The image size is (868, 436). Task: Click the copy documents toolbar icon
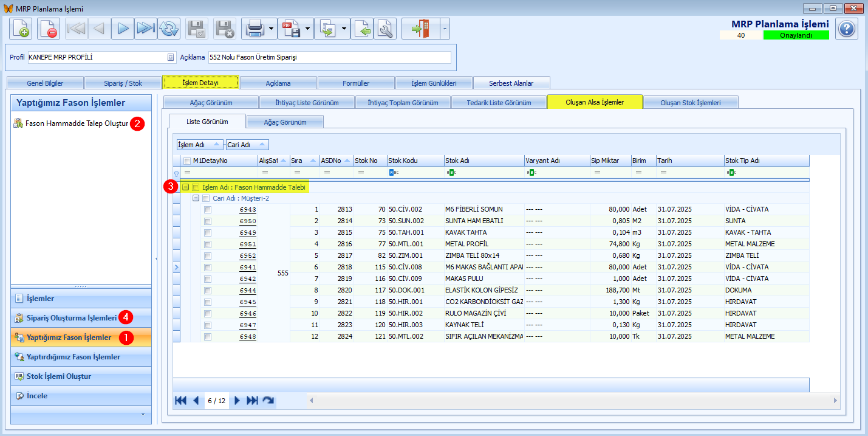(326, 29)
